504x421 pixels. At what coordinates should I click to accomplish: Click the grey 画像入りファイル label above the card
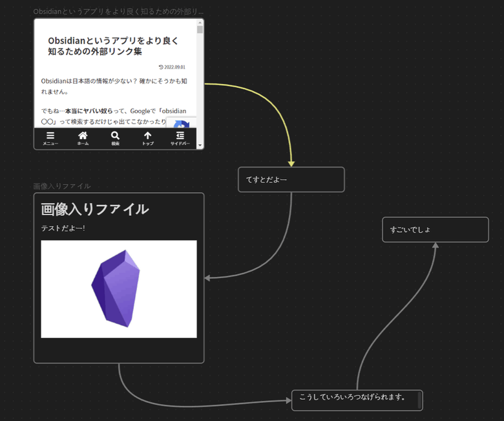[x=62, y=186]
